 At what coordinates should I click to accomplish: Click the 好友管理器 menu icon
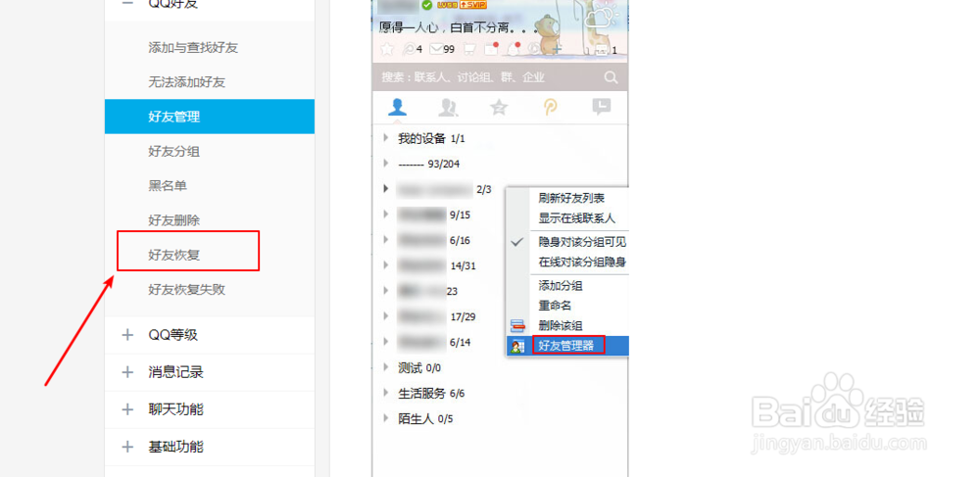point(517,346)
